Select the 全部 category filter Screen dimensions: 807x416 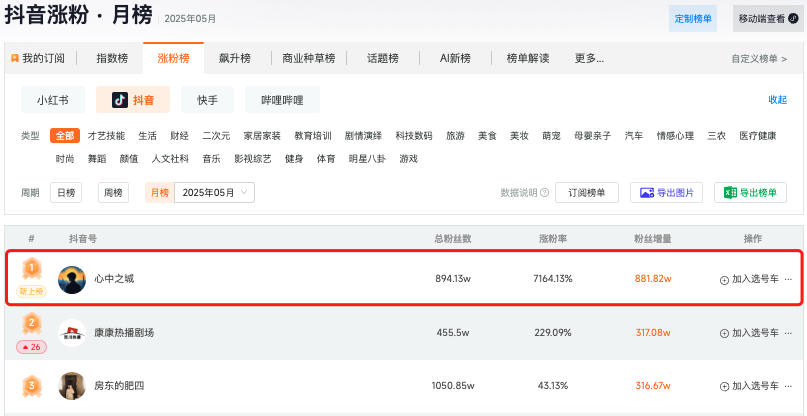pyautogui.click(x=65, y=136)
